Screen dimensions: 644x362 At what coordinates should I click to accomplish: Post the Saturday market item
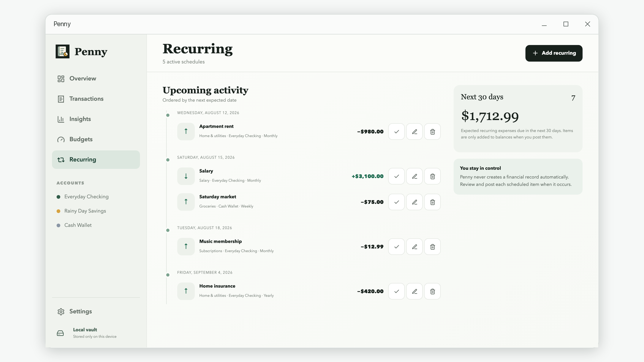(x=396, y=202)
